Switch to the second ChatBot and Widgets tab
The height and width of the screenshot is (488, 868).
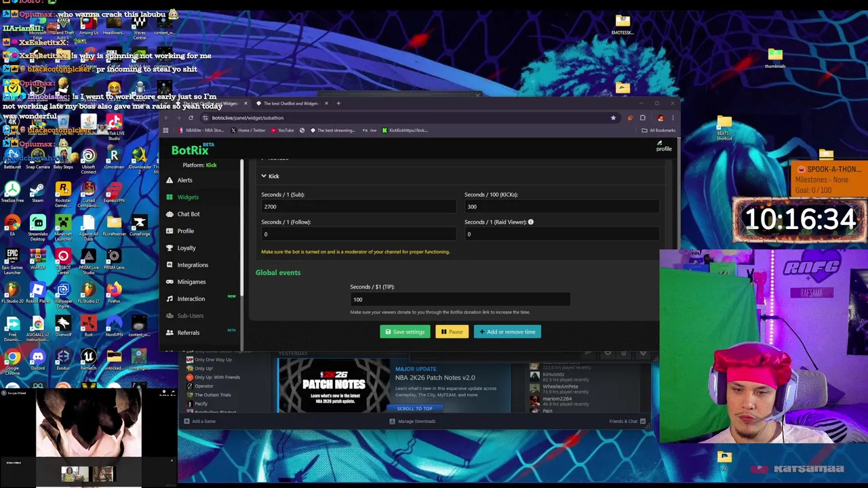click(290, 104)
